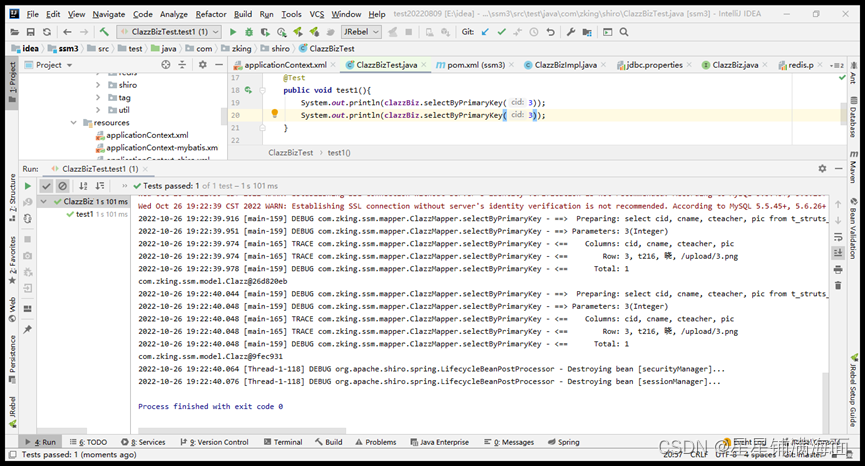Click console horizontal scrollbar
Viewport: 865px width, 466px height.
tap(242, 430)
